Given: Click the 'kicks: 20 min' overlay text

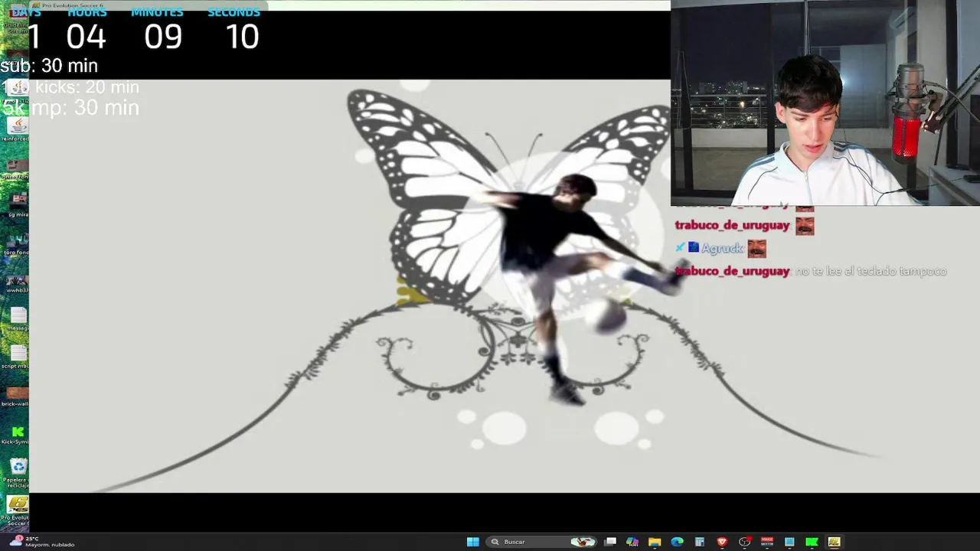Looking at the screenshot, I should pyautogui.click(x=87, y=87).
